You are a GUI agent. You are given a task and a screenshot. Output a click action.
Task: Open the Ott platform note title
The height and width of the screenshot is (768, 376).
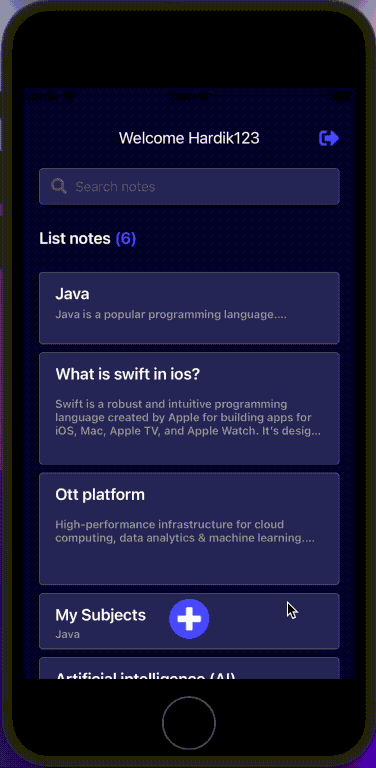pos(100,495)
